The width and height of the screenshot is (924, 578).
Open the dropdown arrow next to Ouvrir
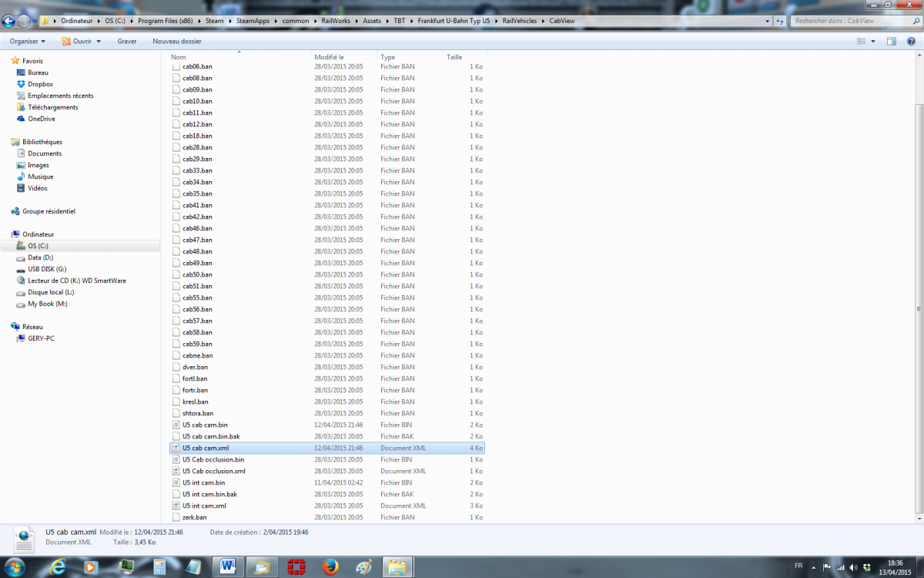99,42
